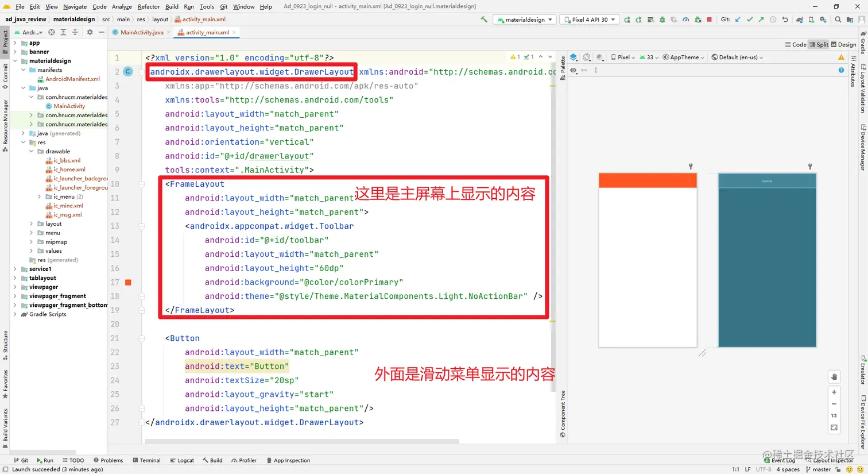868x474 pixels.
Task: Click Sync Project with Gradle Files icon
Action: point(800,20)
